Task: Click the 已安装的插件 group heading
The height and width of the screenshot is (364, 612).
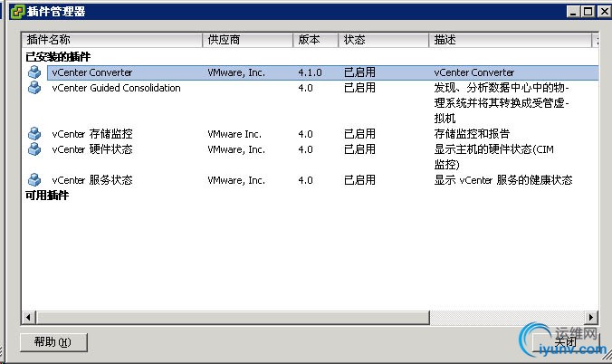Action: coord(58,57)
